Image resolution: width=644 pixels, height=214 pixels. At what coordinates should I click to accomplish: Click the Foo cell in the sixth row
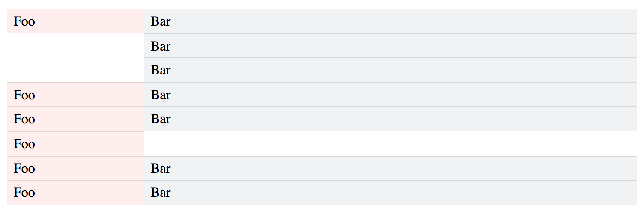[75, 144]
